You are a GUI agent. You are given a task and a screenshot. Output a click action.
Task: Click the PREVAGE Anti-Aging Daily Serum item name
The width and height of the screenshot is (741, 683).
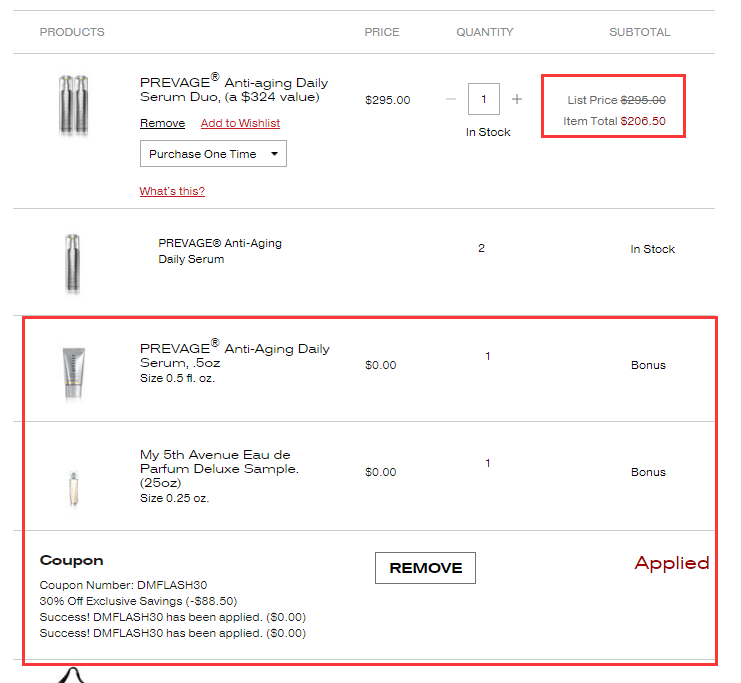click(x=220, y=251)
